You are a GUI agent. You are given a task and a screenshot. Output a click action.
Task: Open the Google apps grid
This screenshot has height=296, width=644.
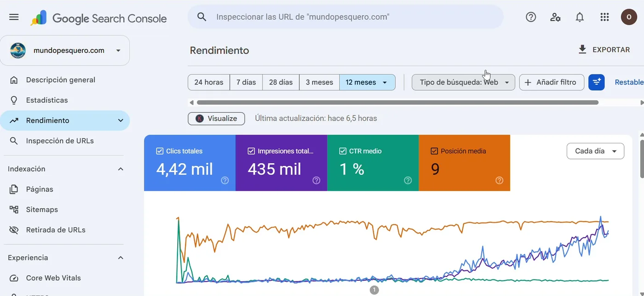[x=604, y=17]
